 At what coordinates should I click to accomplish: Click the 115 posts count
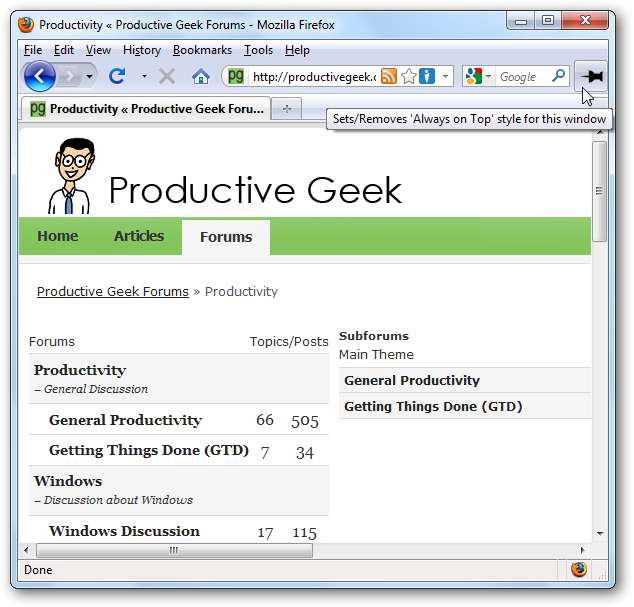(x=304, y=533)
